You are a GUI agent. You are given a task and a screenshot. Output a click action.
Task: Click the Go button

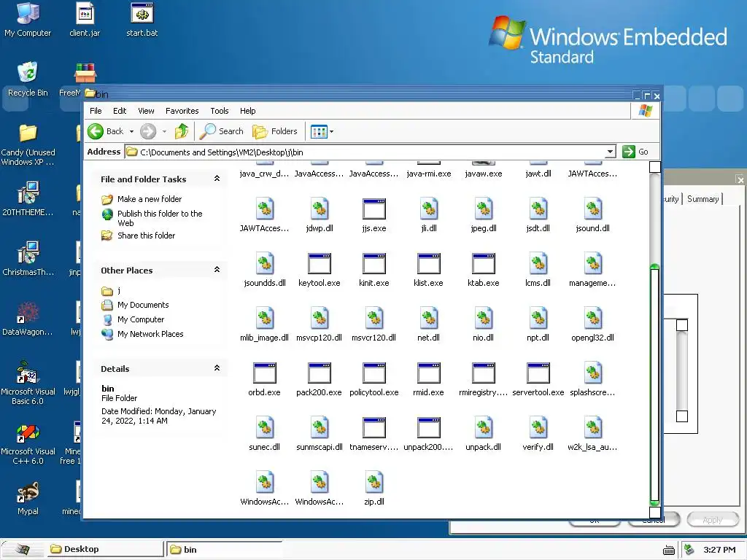coord(635,152)
